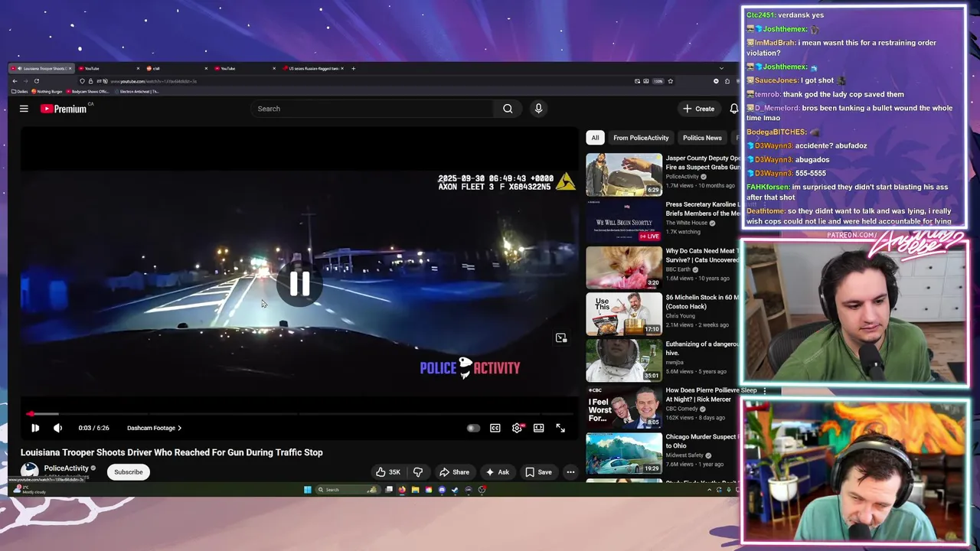The height and width of the screenshot is (551, 980).
Task: Open Windows taskbar Search box
Action: [348, 490]
